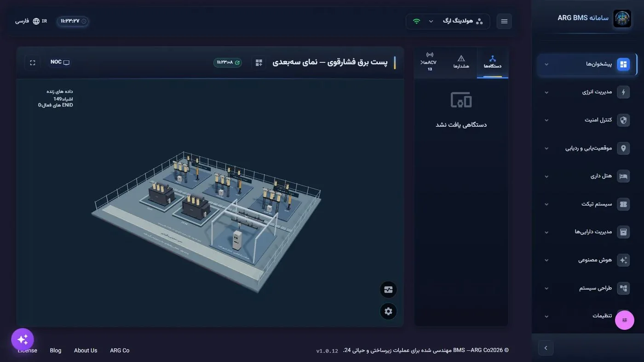
Task: Click the green connection status wifi icon
Action: coord(417,21)
